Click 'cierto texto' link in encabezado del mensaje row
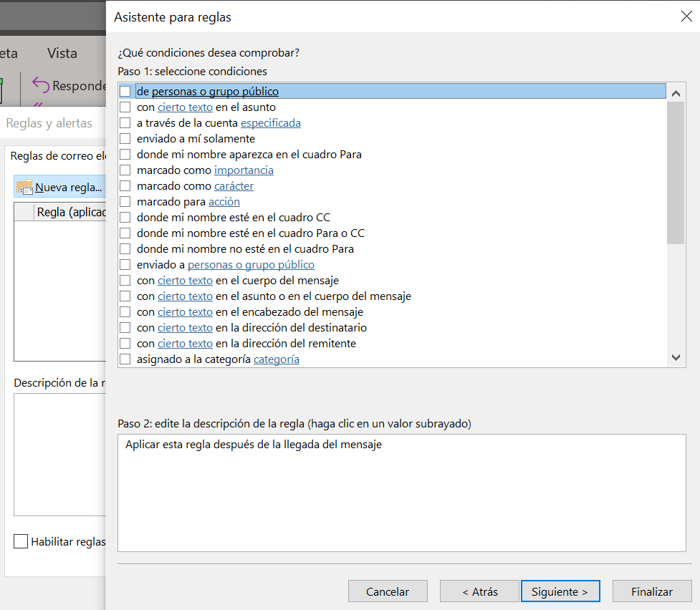The width and height of the screenshot is (700, 610). tap(186, 312)
